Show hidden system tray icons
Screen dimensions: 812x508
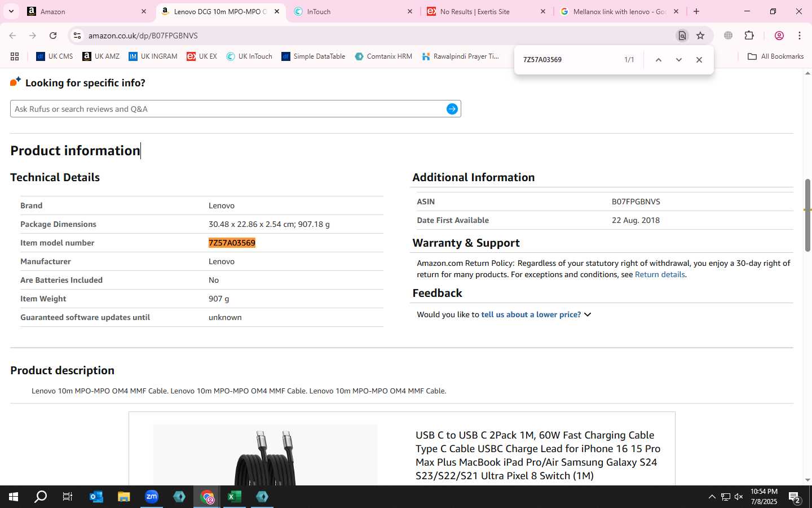tap(712, 497)
